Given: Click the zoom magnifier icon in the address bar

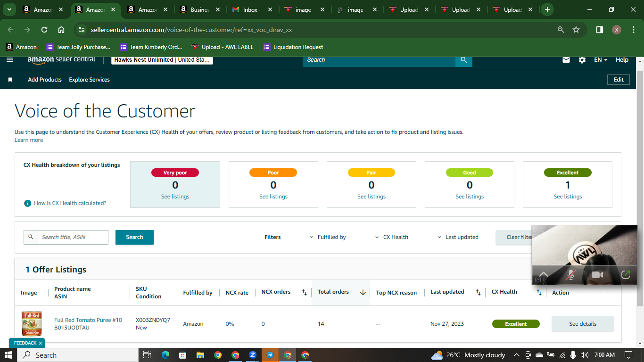Looking at the screenshot, I should 561,30.
